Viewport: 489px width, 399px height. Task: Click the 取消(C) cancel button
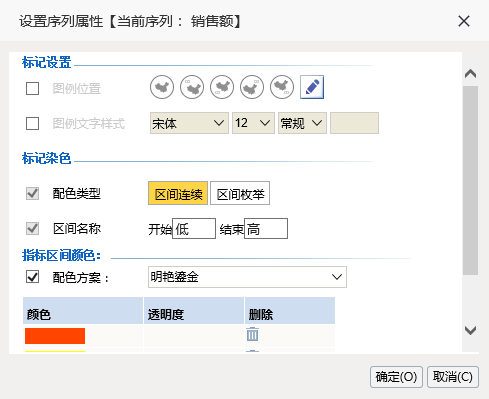(453, 377)
